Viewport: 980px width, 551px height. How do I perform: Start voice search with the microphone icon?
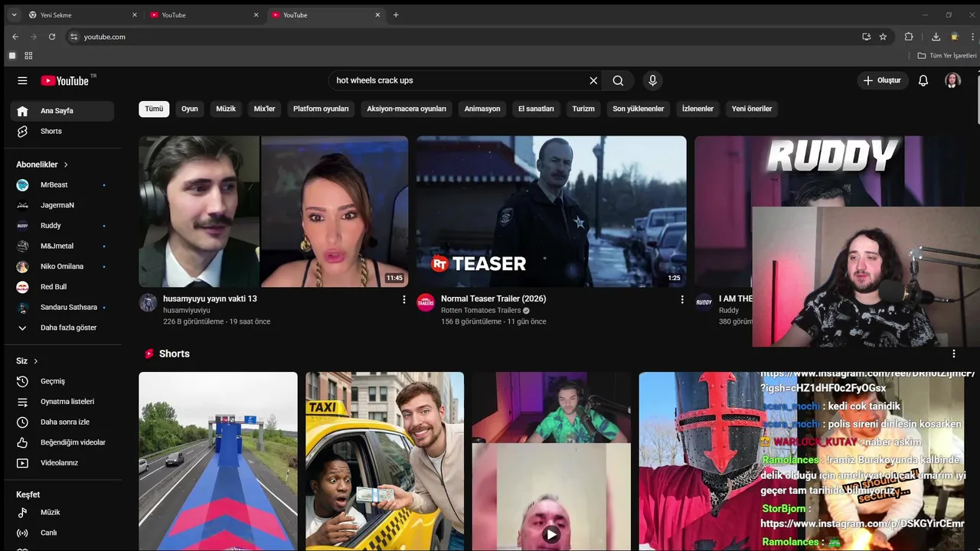pos(652,80)
